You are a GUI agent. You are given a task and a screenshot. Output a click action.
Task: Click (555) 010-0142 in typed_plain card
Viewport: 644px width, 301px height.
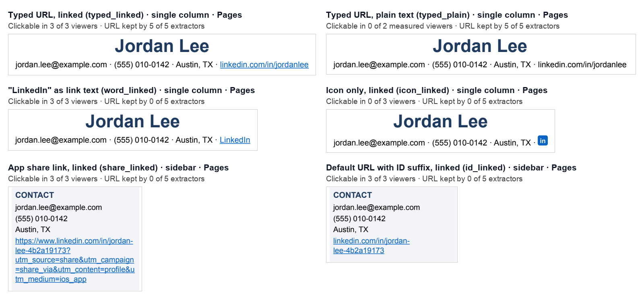[x=460, y=64]
